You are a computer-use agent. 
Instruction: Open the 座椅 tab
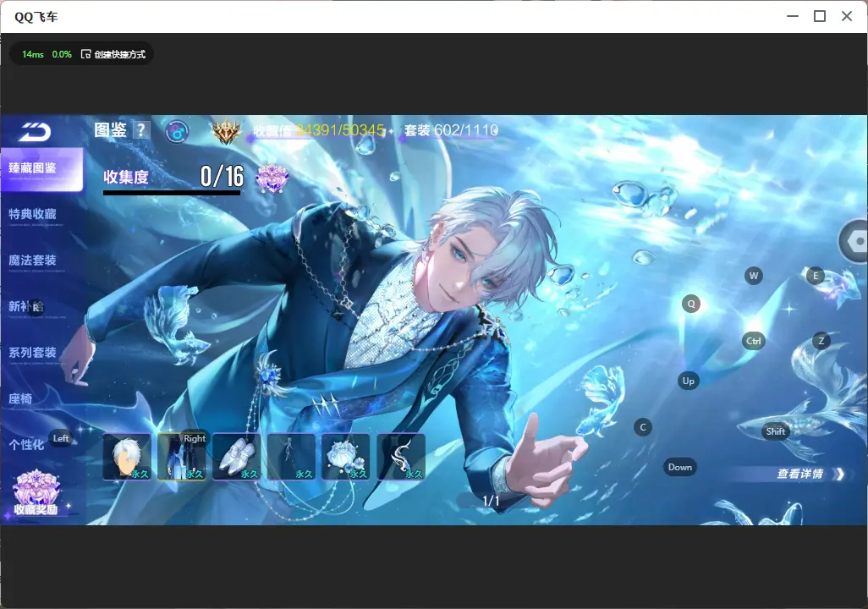coord(20,399)
